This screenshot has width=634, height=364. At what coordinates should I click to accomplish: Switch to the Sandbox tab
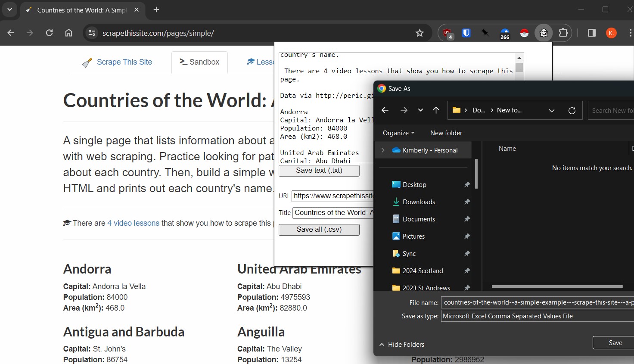(199, 62)
